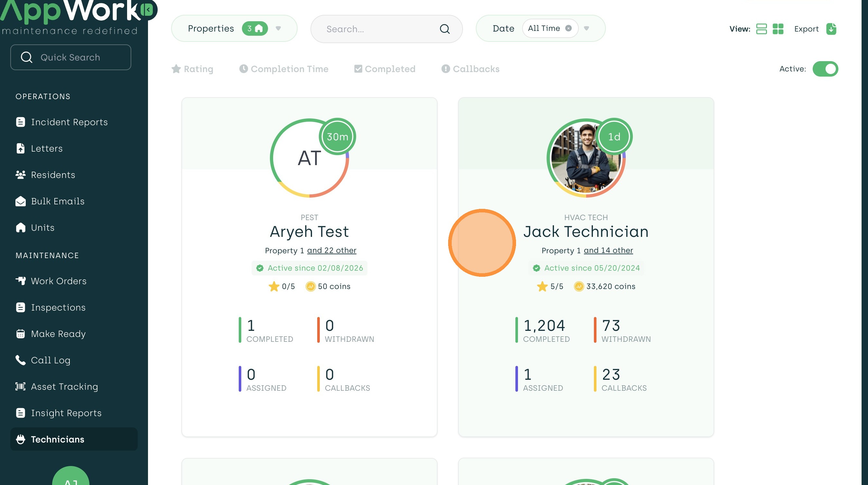Open Work Orders from the sidebar
This screenshot has width=868, height=485.
point(58,281)
